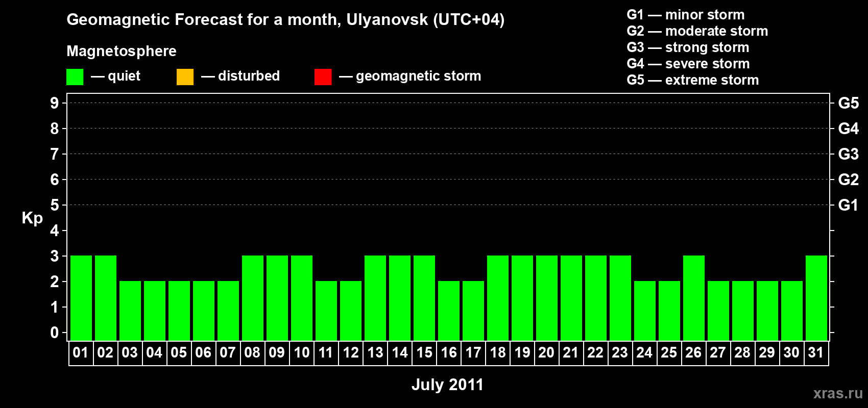Click the day label 09
Viewport: 868px width, 408px height.
[x=277, y=352]
